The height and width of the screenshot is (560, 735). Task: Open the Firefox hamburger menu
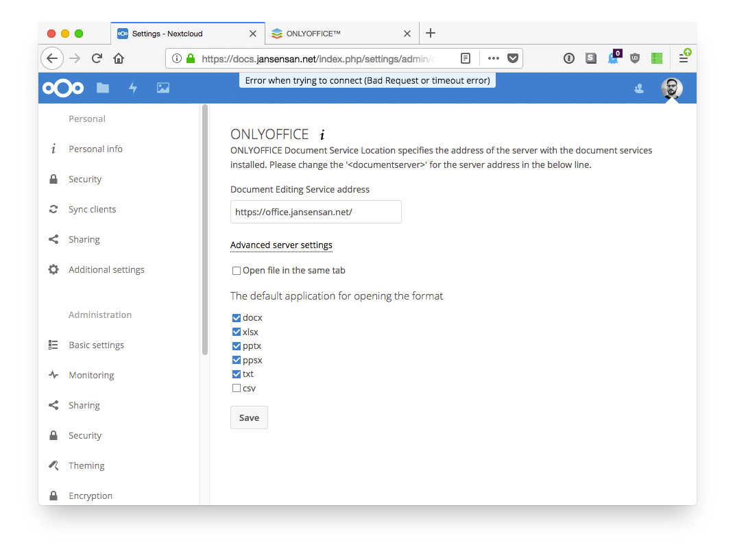[684, 58]
